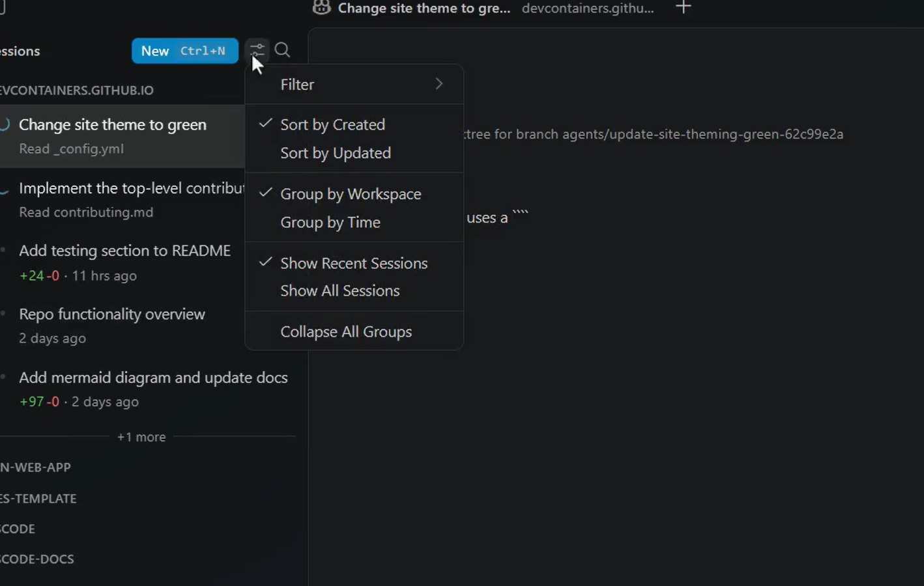The width and height of the screenshot is (924, 586).
Task: Select Show All Sessions
Action: point(354,291)
